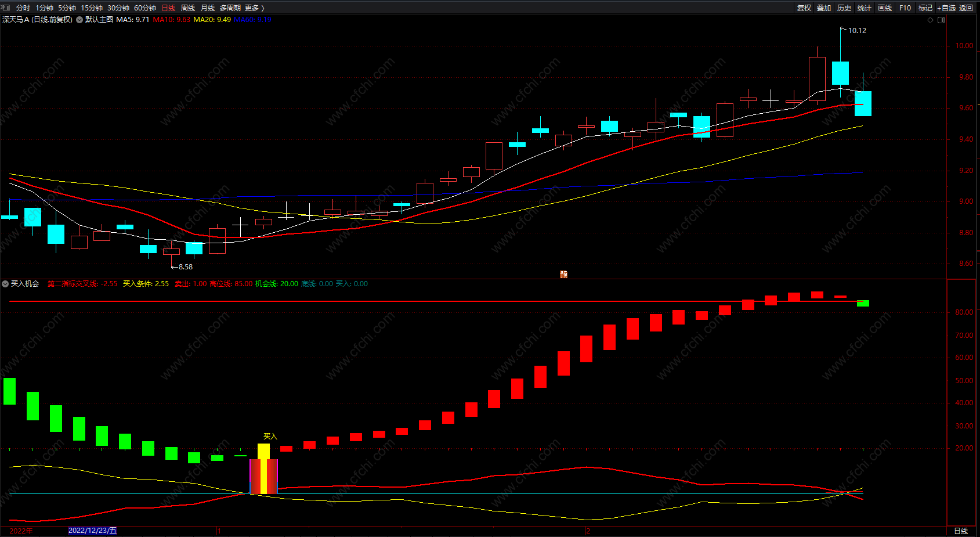Viewport: 980px width, 537px height.
Task: Switch to 周线 weekly chart
Action: 188,8
